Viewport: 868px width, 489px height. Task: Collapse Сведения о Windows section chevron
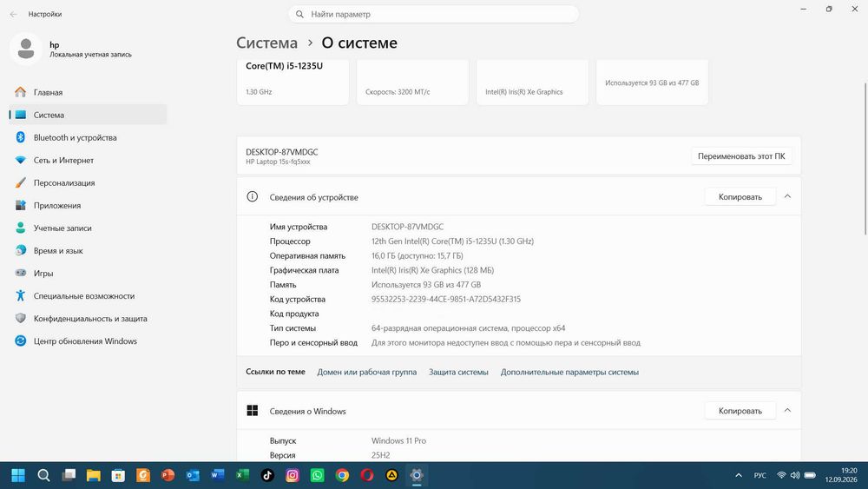tap(788, 411)
